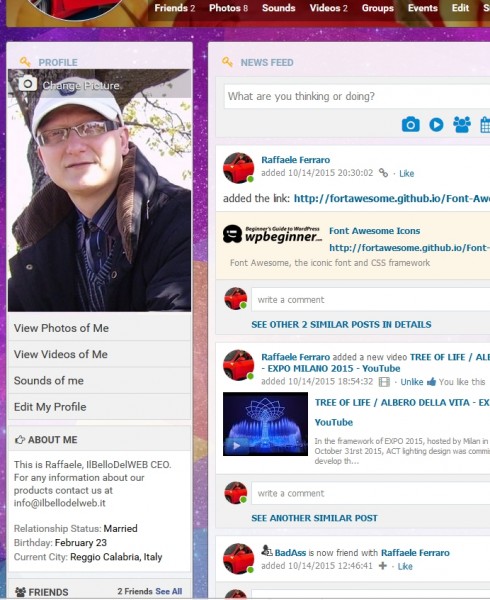Open the Videos tab

click(x=329, y=8)
